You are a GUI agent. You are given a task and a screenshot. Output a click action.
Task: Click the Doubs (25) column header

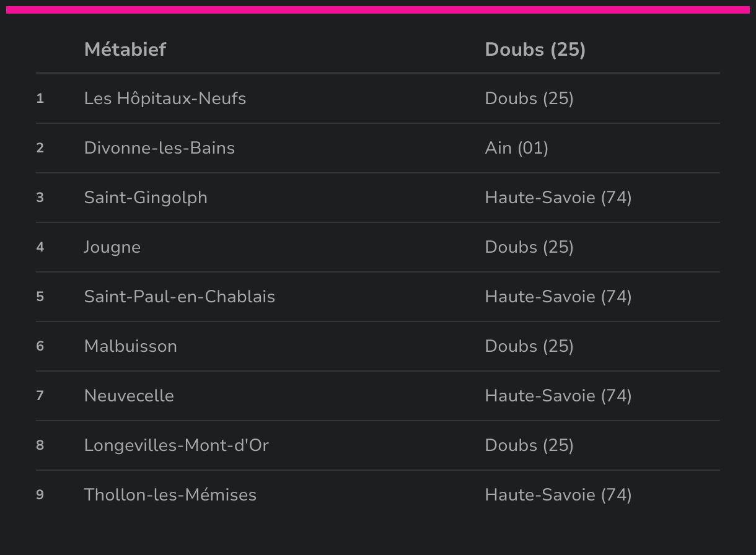point(535,50)
